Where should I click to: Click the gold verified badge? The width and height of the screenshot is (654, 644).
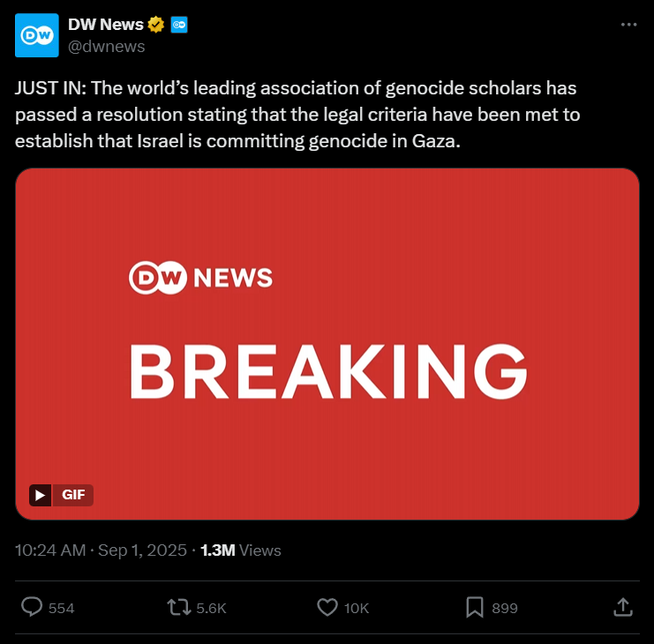coord(155,25)
